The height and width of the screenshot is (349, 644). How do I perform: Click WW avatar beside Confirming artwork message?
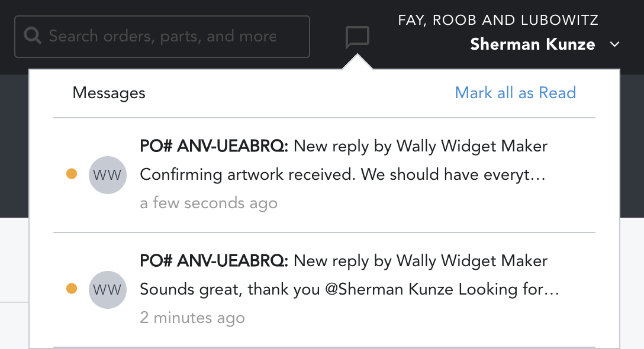[107, 175]
